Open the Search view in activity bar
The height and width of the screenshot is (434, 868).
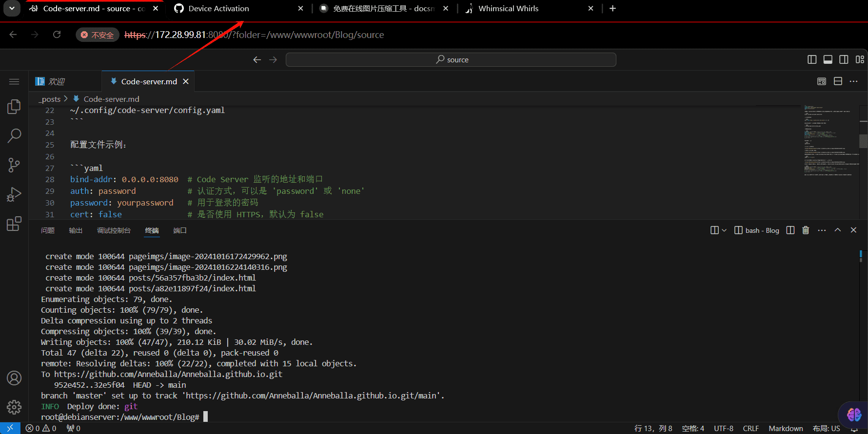14,136
